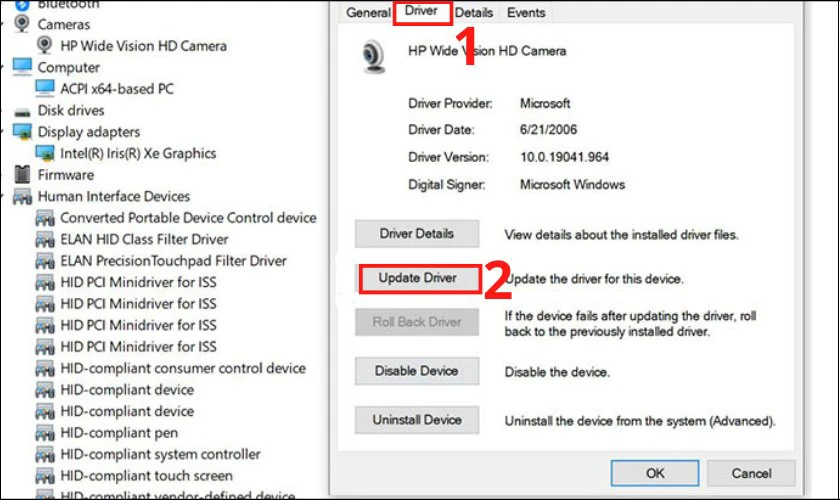Click the icon beside HP Wide Vision HD Camera in the device tree
This screenshot has height=500, width=840.
(x=44, y=46)
